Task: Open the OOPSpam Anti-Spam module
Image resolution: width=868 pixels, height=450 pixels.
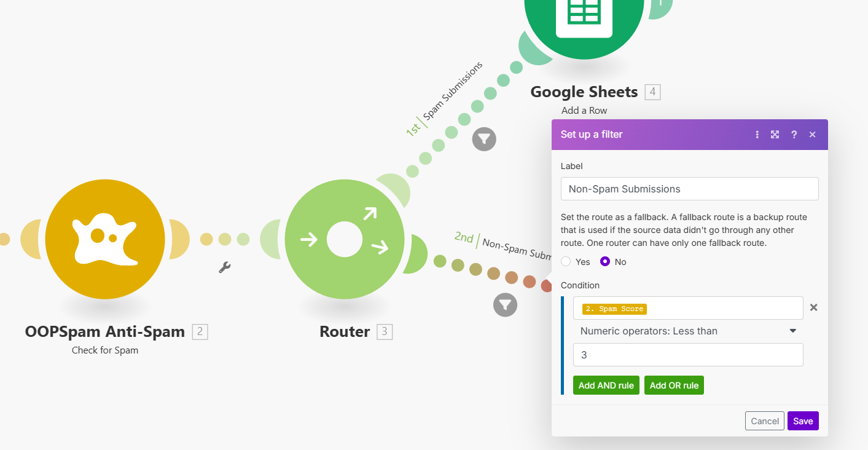Action: (x=105, y=239)
